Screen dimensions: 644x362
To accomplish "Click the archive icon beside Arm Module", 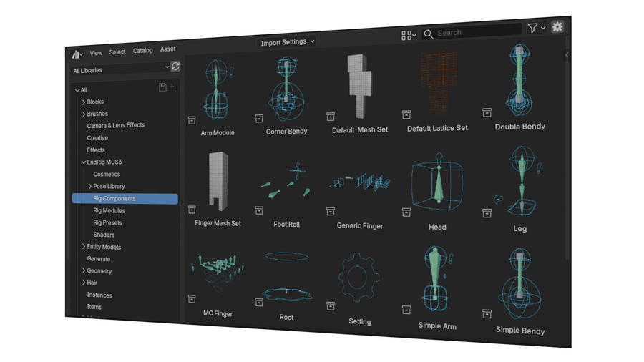I will pyautogui.click(x=192, y=119).
